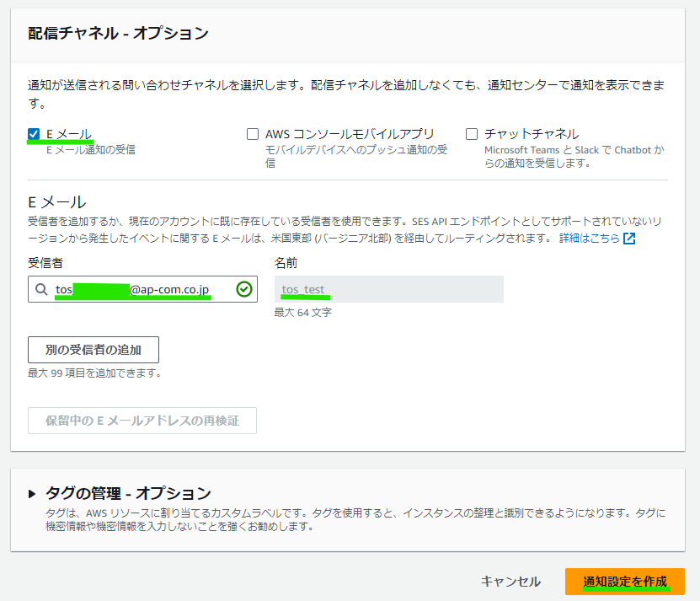Click external link icon beside 詳細はこちら
Viewport: 700px width, 601px height.
tap(629, 239)
